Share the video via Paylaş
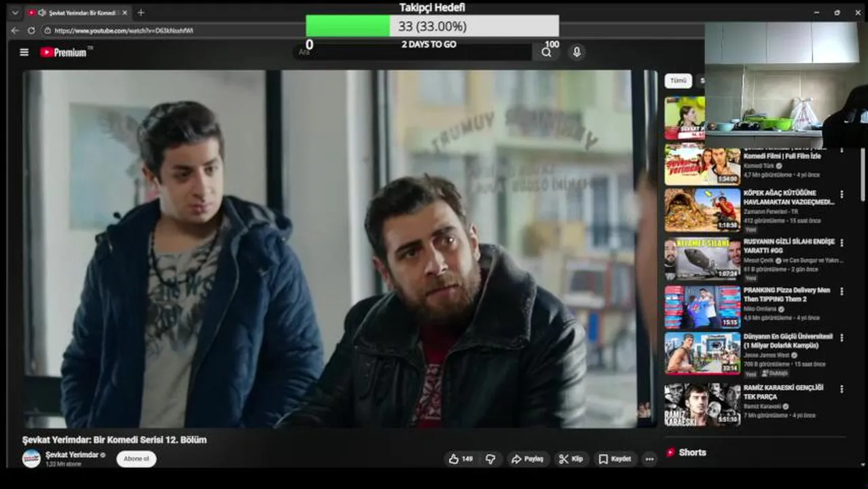 [527, 459]
